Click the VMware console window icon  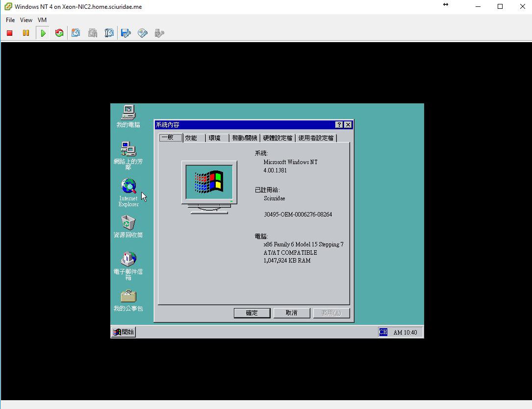pos(8,6)
